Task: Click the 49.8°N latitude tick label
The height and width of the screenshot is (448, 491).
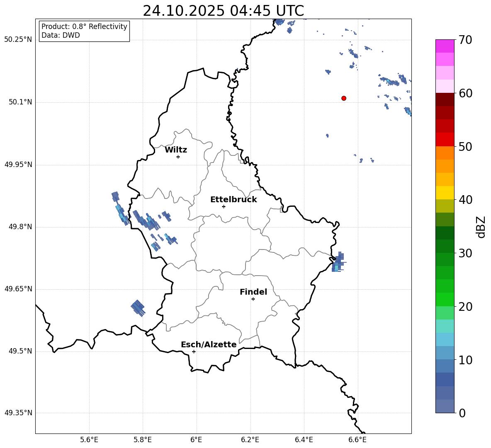Action: pyautogui.click(x=20, y=227)
